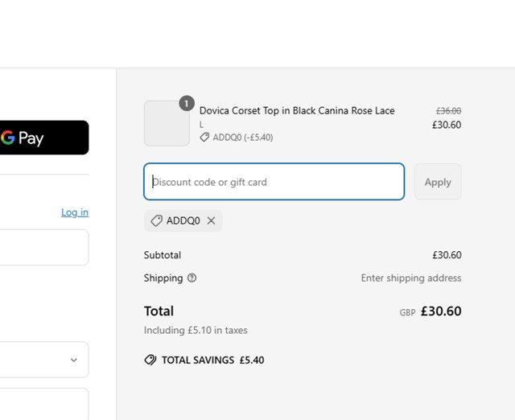The width and height of the screenshot is (515, 420).
Task: Click the discount tag icon under the product name
Action: pos(204,138)
